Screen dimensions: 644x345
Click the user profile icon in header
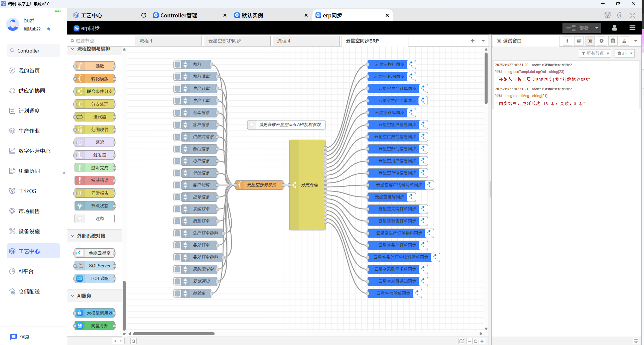pos(614,28)
